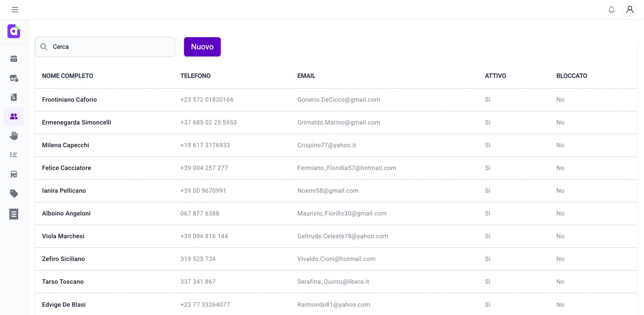This screenshot has width=644, height=315.
Task: Click phone number 319 525 734
Action: tap(198, 259)
